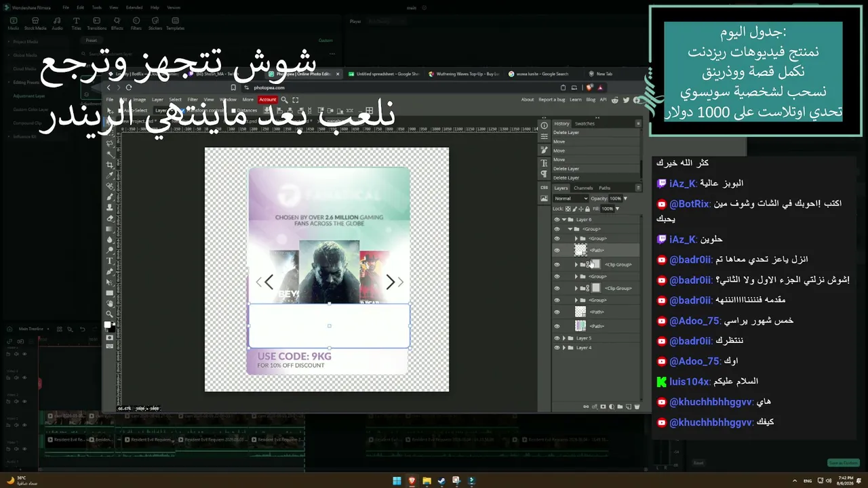The height and width of the screenshot is (488, 868).
Task: Select the Magic Wand tool
Action: 110,154
